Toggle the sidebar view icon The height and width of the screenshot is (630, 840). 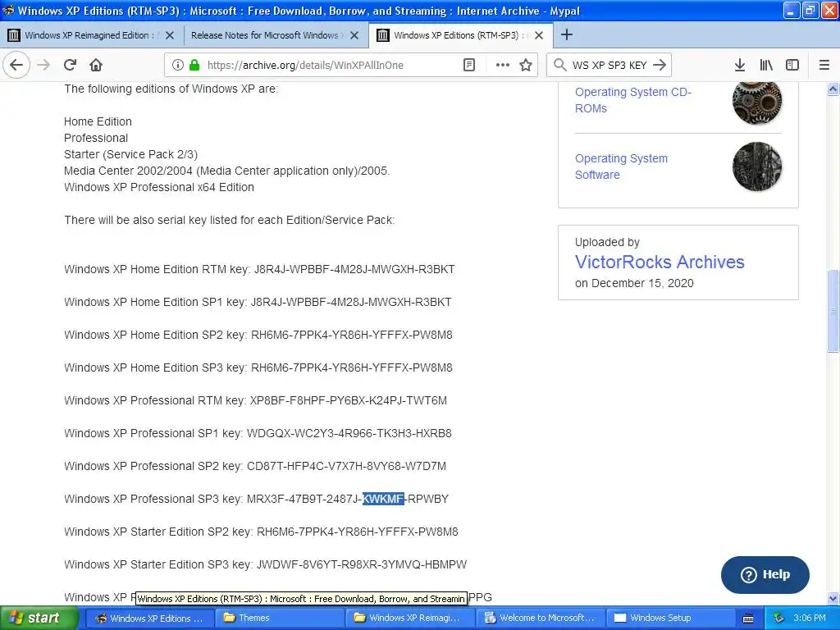(792, 65)
